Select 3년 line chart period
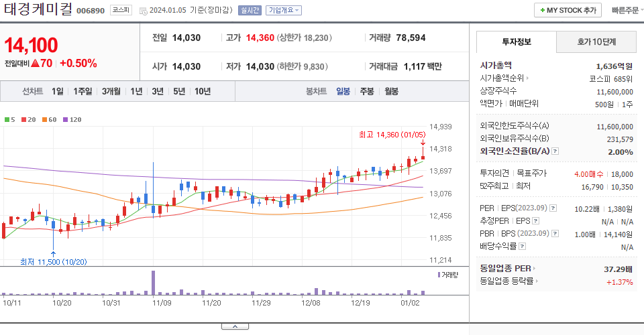Viewport: 644px width, 335px height. tap(158, 91)
